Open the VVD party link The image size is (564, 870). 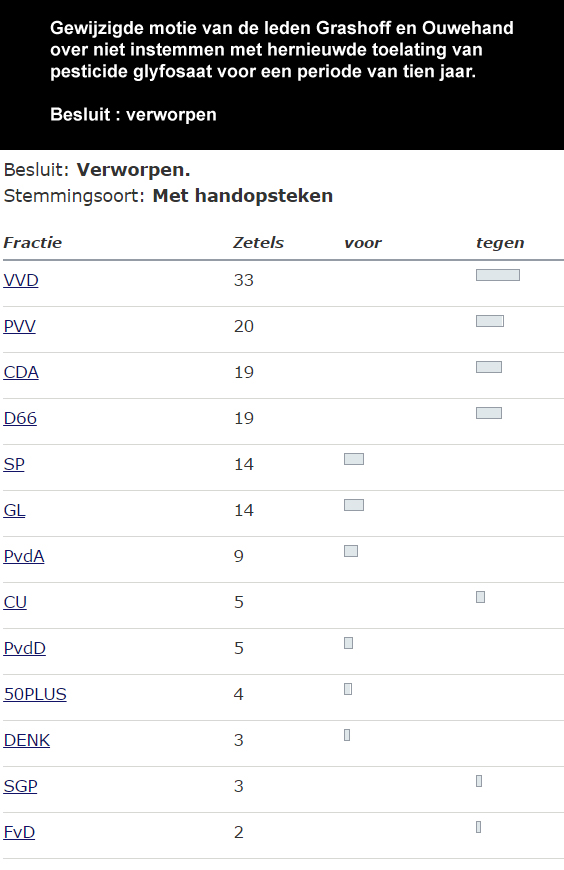[21, 280]
